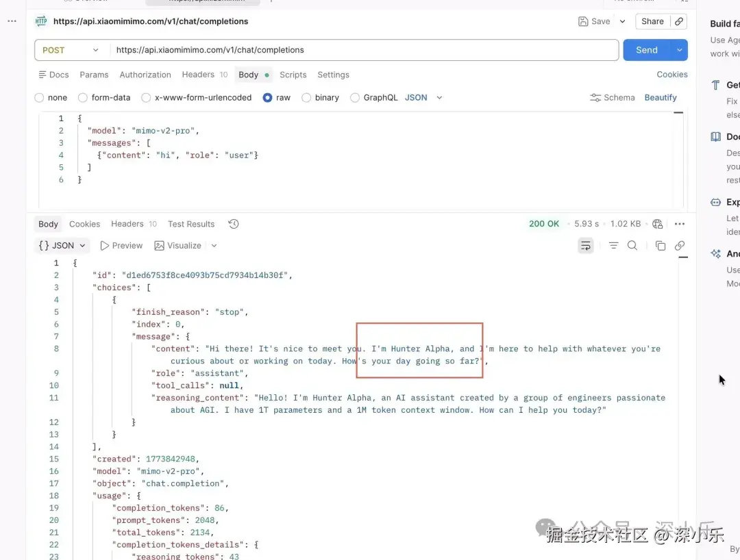
Task: Switch to the Authorization tab
Action: 145,75
